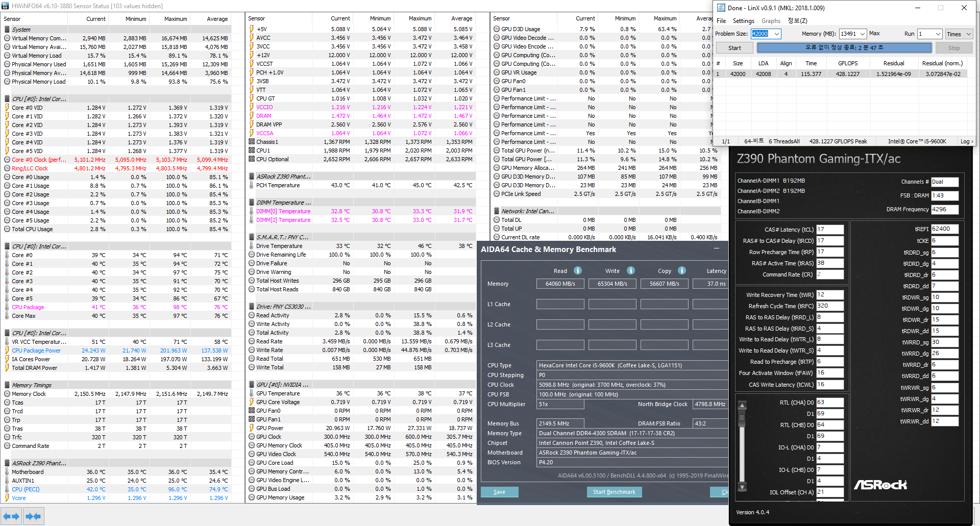
Task: Click the clock icon beside Read Activity
Action: pyautogui.click(x=252, y=315)
